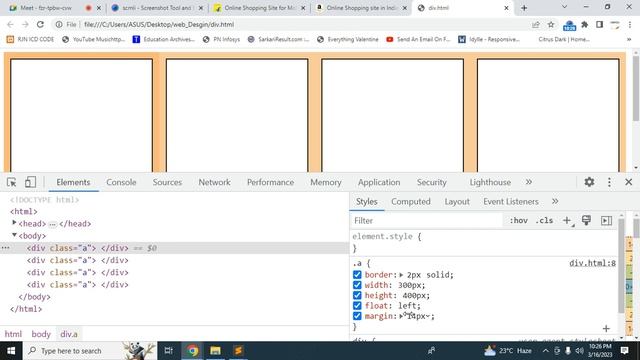This screenshot has height=360, width=640.
Task: Bookmark this page with the star icon
Action: (551, 24)
